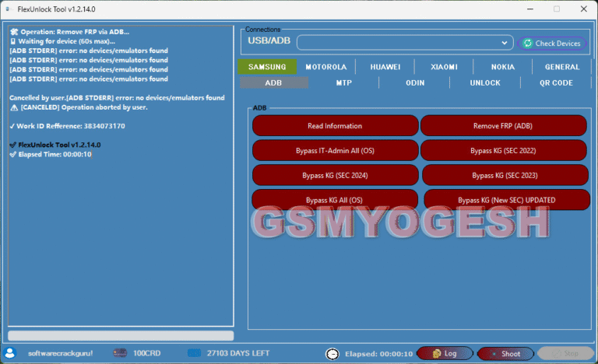Click the progress bar under the log

click(x=121, y=335)
